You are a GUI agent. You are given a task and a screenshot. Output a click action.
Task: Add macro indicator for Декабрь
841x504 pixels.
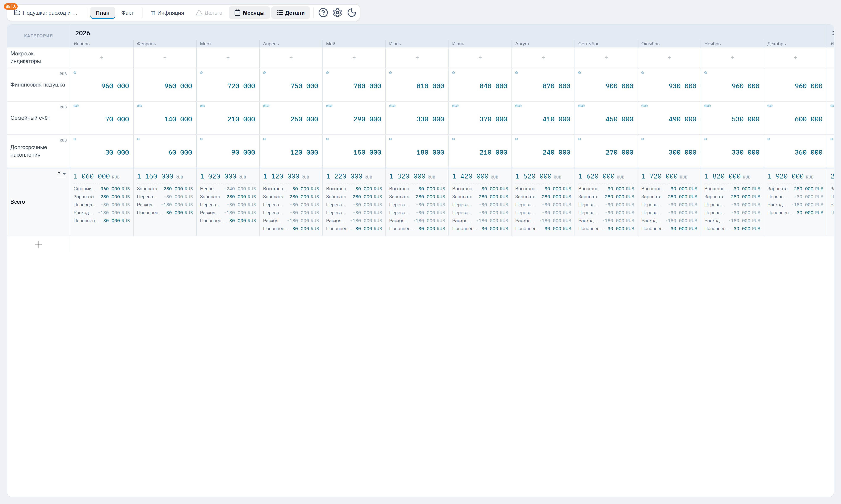795,58
